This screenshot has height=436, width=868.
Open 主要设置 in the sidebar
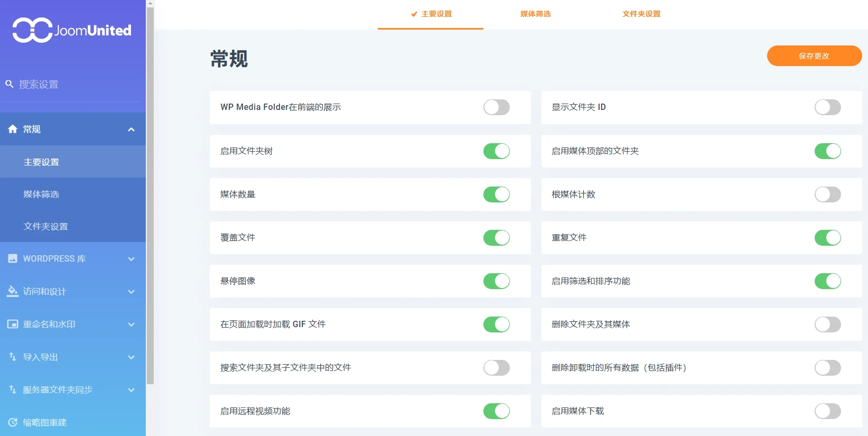tap(73, 162)
